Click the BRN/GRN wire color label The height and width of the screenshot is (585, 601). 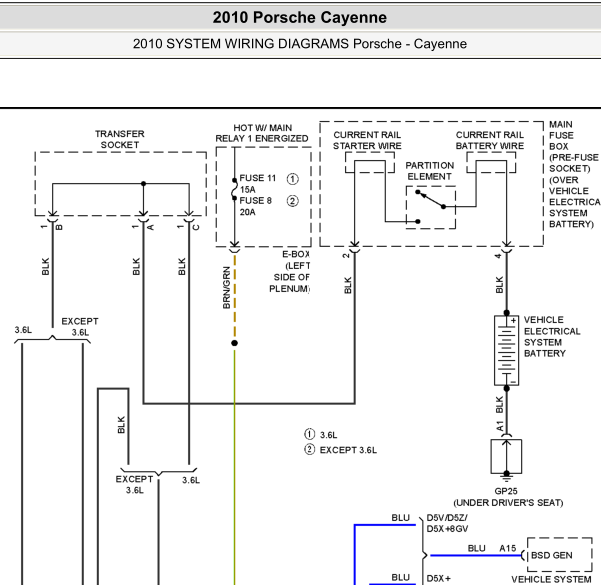(x=226, y=288)
